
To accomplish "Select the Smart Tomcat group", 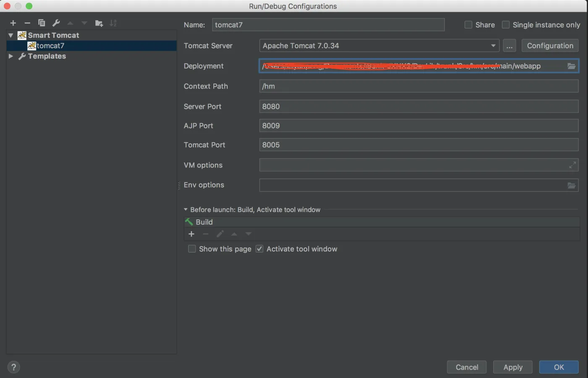I will click(53, 35).
